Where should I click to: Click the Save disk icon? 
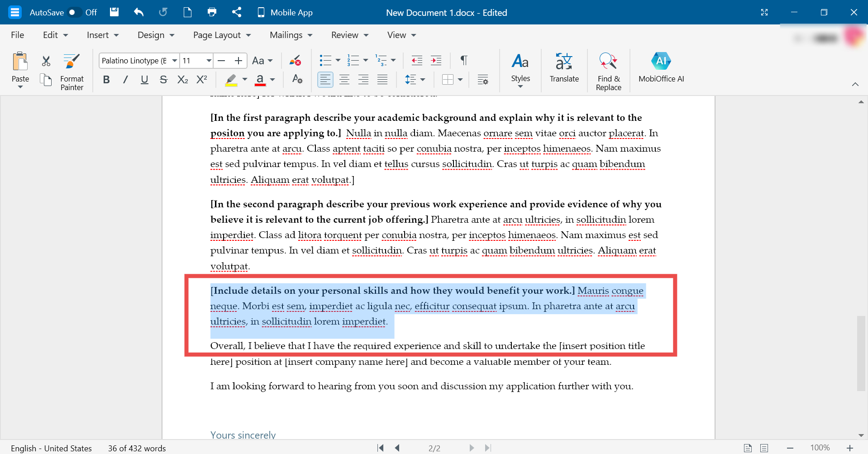tap(114, 12)
